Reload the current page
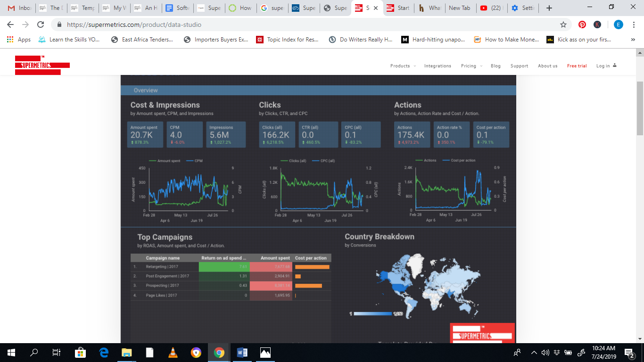The image size is (644, 362). [41, 25]
